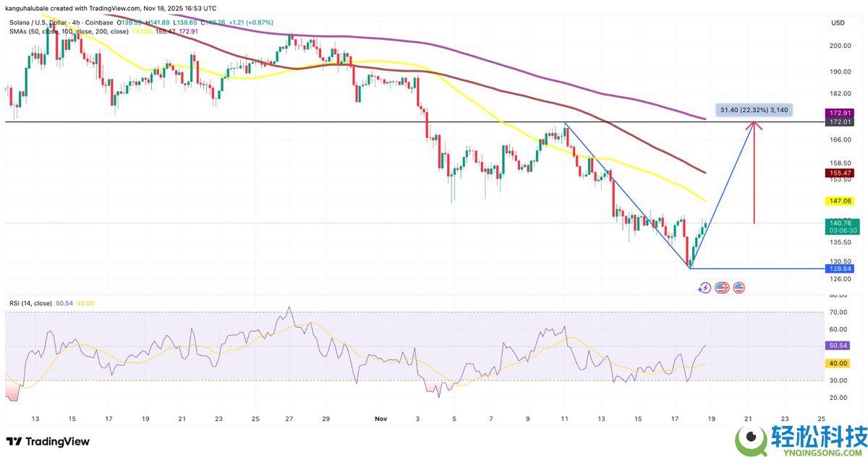This screenshot has width=868, height=457.
Task: Click the USD currency label
Action: pyautogui.click(x=838, y=23)
